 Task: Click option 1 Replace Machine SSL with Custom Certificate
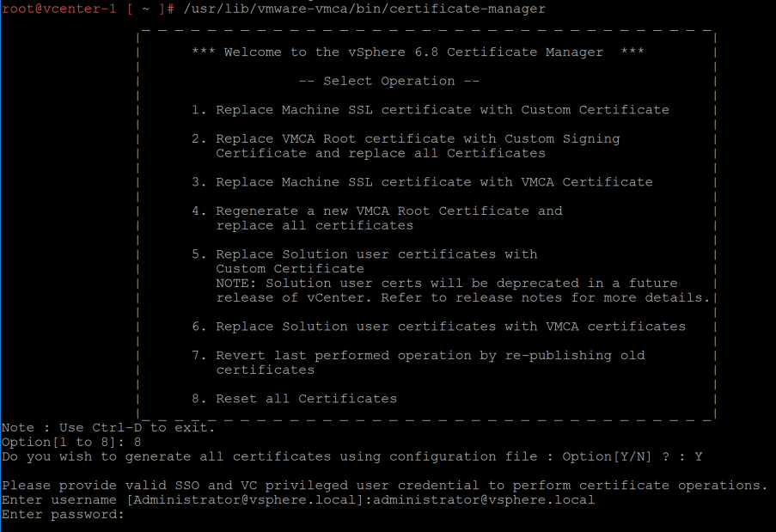point(431,110)
